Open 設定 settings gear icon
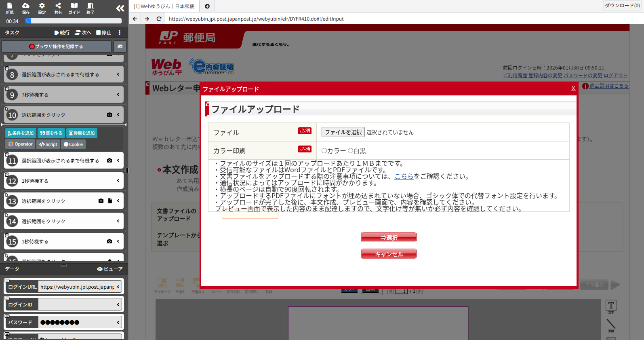The width and height of the screenshot is (644, 340). [42, 8]
